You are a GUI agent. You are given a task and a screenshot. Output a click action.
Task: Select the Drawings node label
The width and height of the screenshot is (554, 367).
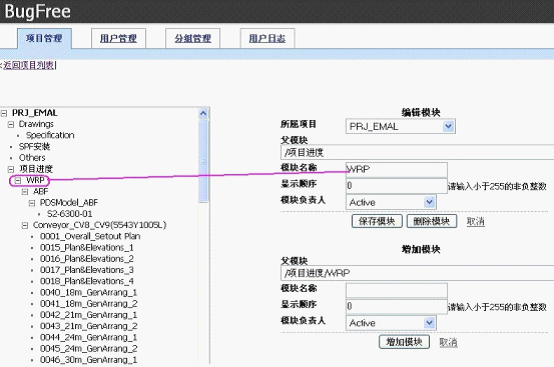(x=36, y=124)
